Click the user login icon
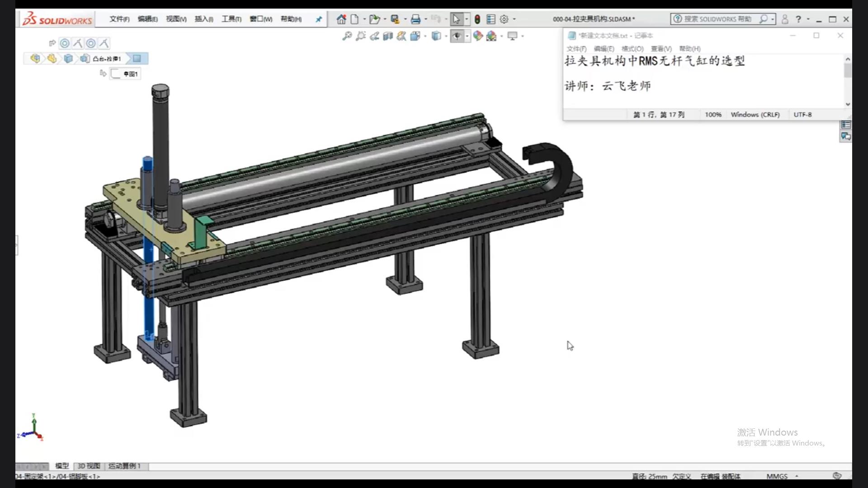Viewport: 868px width, 488px height. click(x=785, y=19)
